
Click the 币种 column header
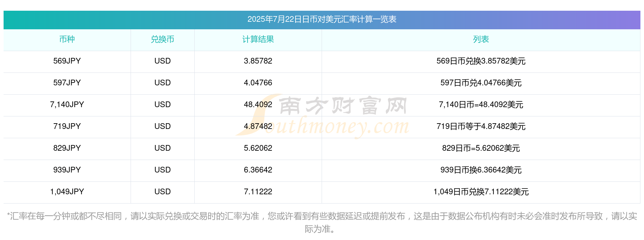tap(67, 39)
